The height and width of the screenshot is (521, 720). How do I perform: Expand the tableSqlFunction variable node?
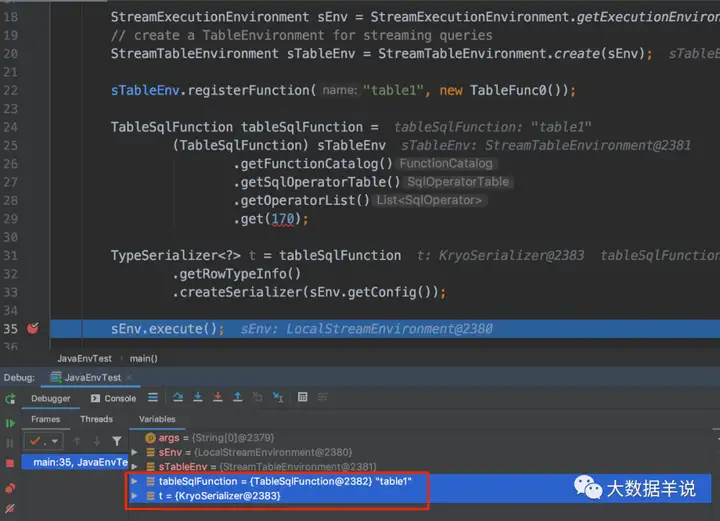[135, 482]
